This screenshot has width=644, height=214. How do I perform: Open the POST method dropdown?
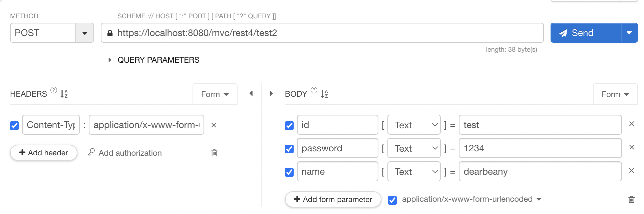[x=85, y=33]
